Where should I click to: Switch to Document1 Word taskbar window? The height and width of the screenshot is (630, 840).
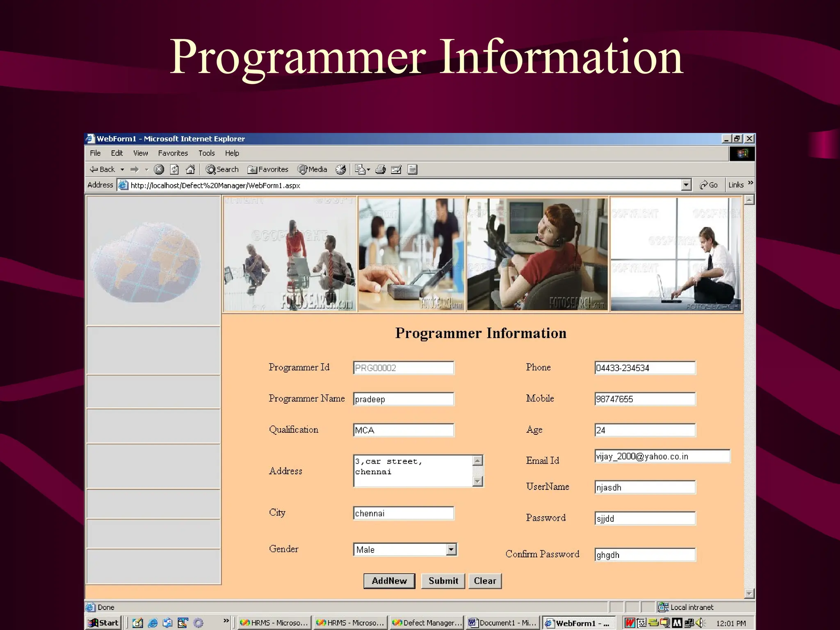tap(503, 623)
